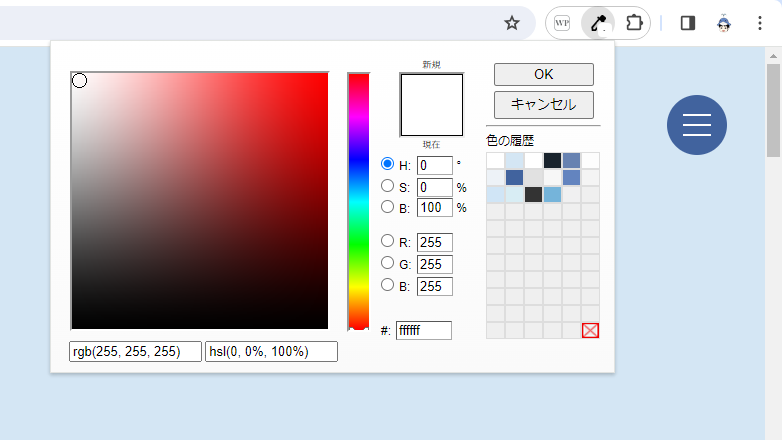Screen dimensions: 782x440
Task: Pick the dark charcoal gray history swatch
Action: tap(533, 195)
